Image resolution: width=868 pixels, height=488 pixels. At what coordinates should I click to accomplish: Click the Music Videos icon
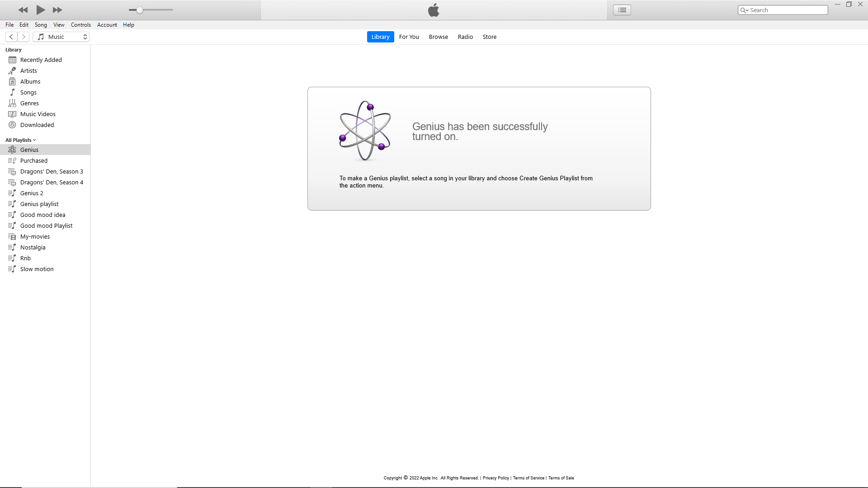click(12, 114)
